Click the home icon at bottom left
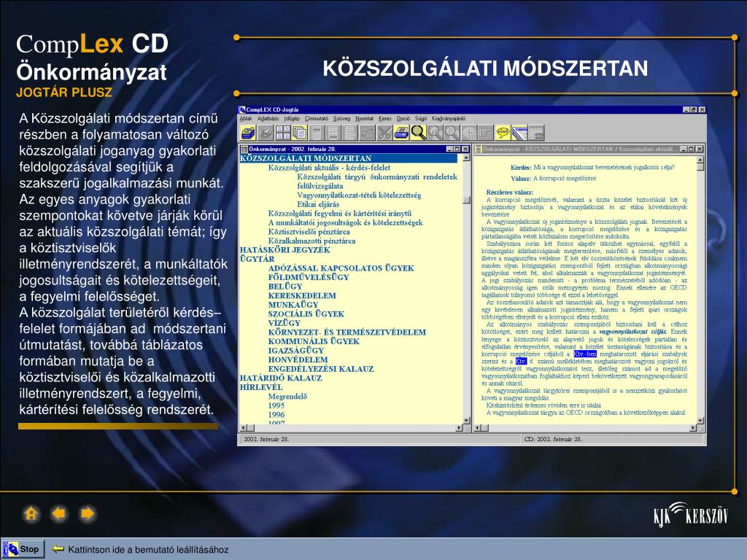 pos(31,514)
